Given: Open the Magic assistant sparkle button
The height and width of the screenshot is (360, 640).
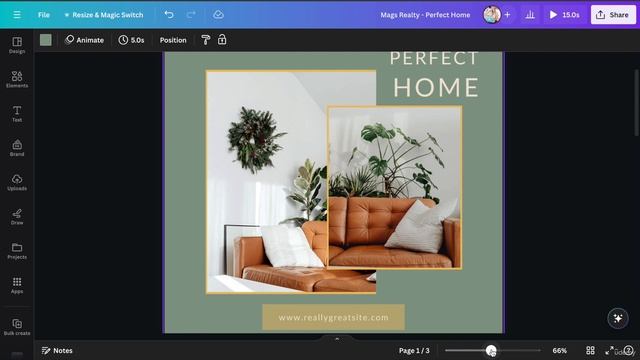Looking at the screenshot, I should tap(618, 318).
